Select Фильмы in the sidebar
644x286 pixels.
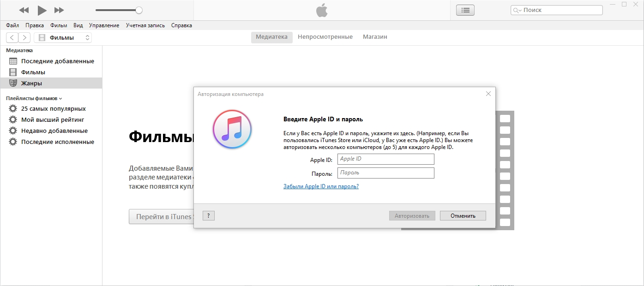click(51, 72)
